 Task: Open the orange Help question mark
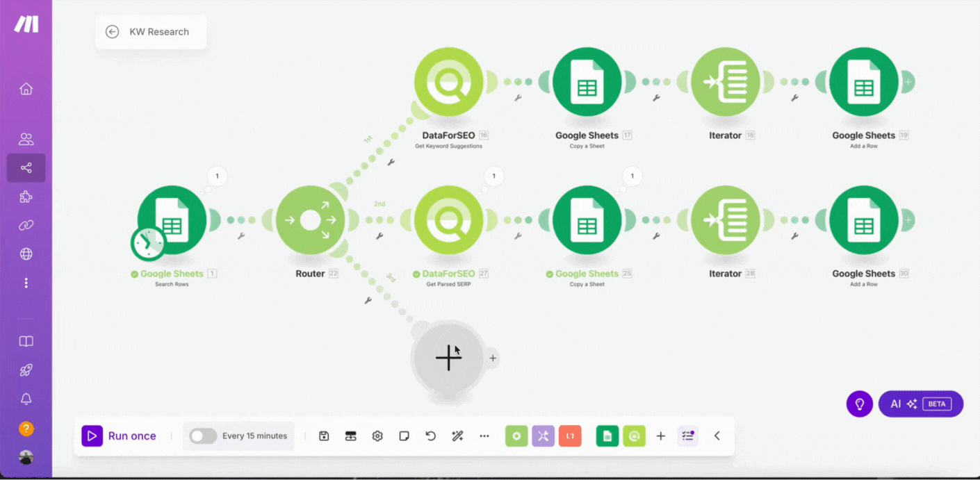pyautogui.click(x=26, y=429)
